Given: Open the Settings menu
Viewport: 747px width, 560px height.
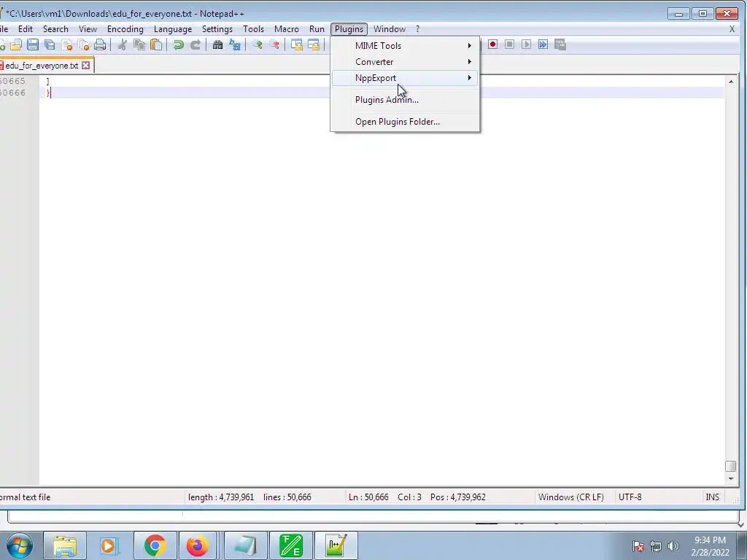Looking at the screenshot, I should pos(217,29).
